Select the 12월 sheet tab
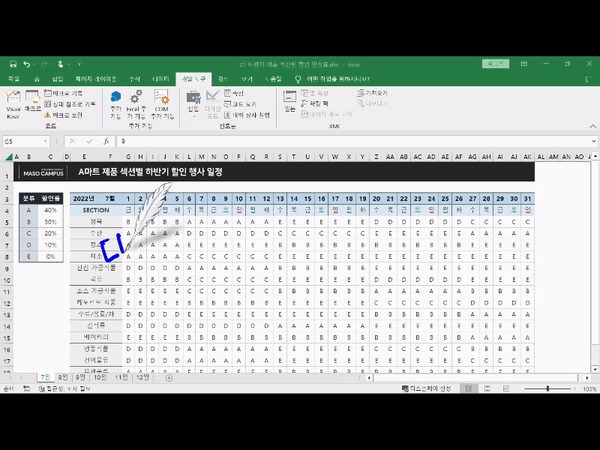This screenshot has width=600, height=450. pyautogui.click(x=141, y=378)
